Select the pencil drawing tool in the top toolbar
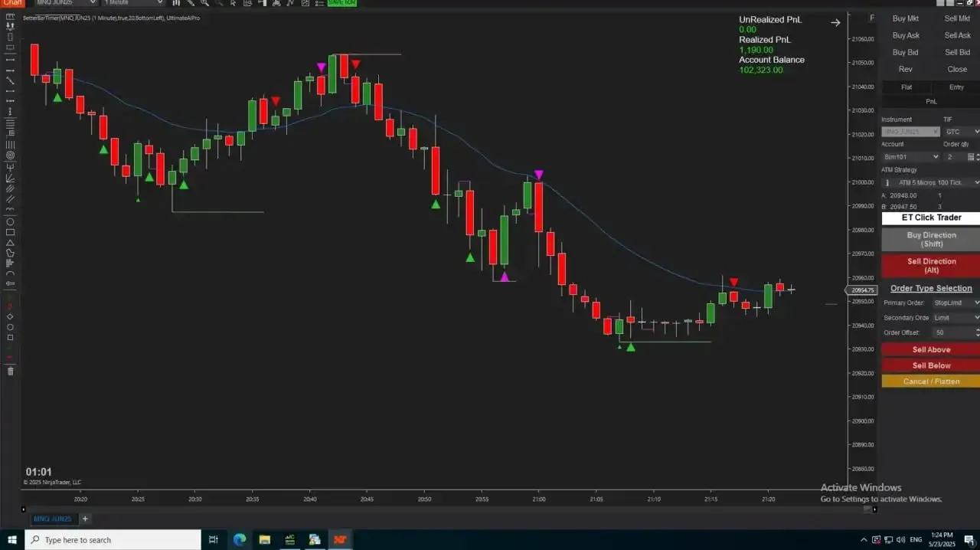This screenshot has width=980, height=550. 191,3
